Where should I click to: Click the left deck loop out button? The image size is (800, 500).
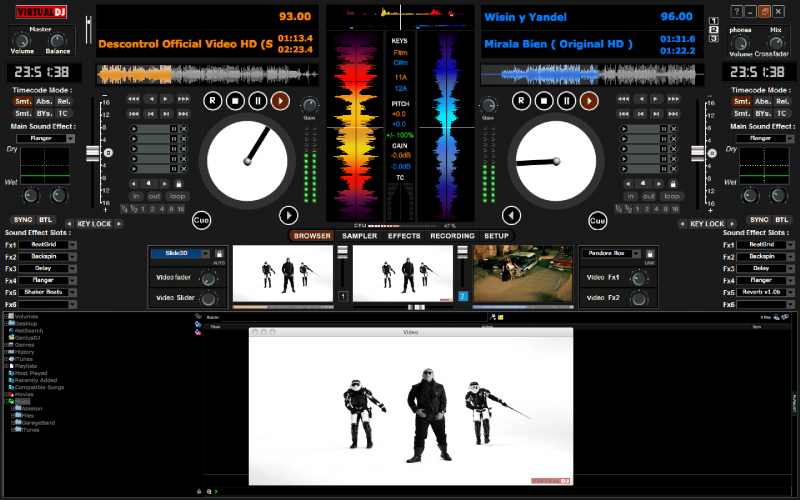click(x=154, y=196)
